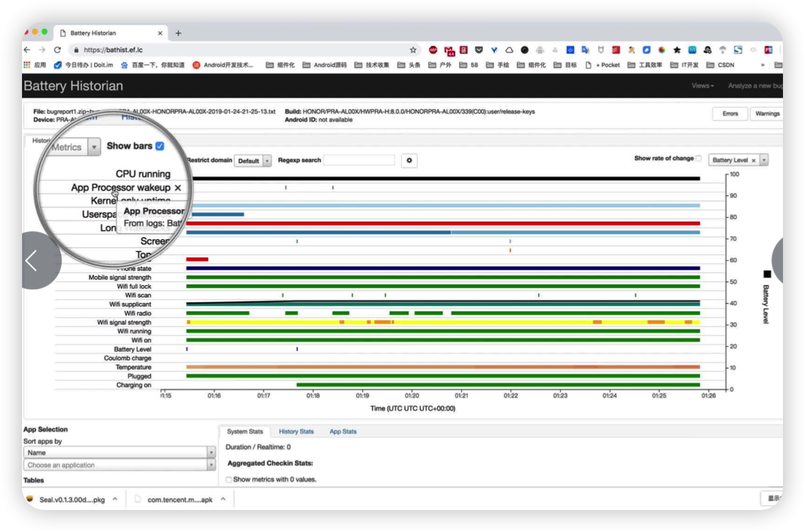Open the chart settings gear icon
This screenshot has height=532, width=805.
[409, 161]
